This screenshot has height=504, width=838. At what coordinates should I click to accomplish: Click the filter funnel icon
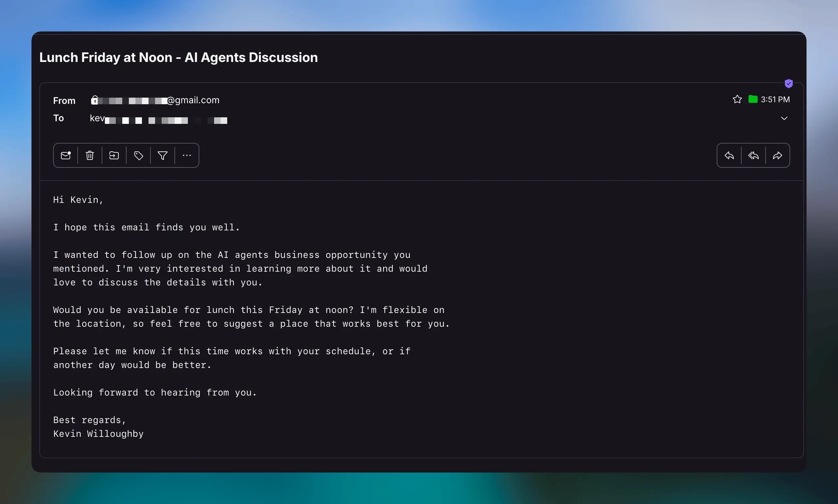click(x=162, y=156)
